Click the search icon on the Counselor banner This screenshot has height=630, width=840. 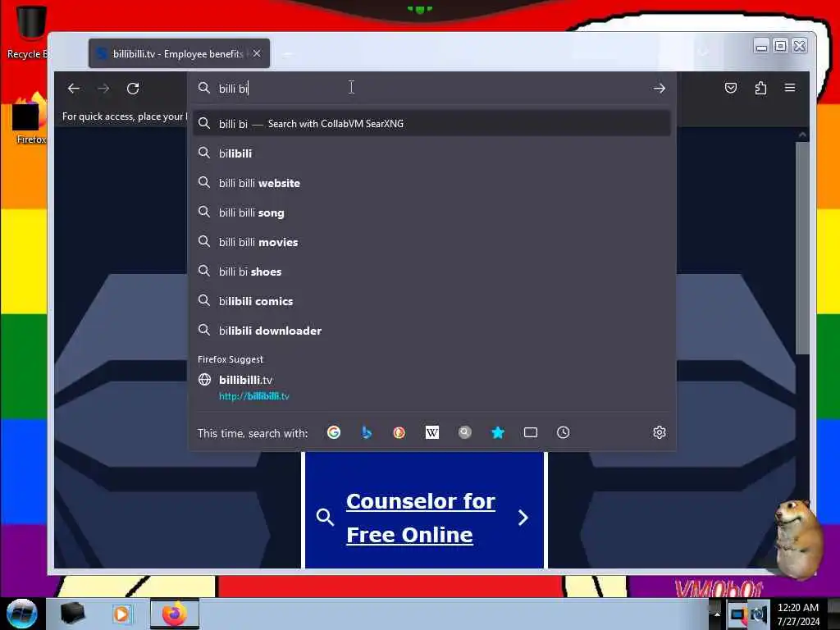pos(325,517)
